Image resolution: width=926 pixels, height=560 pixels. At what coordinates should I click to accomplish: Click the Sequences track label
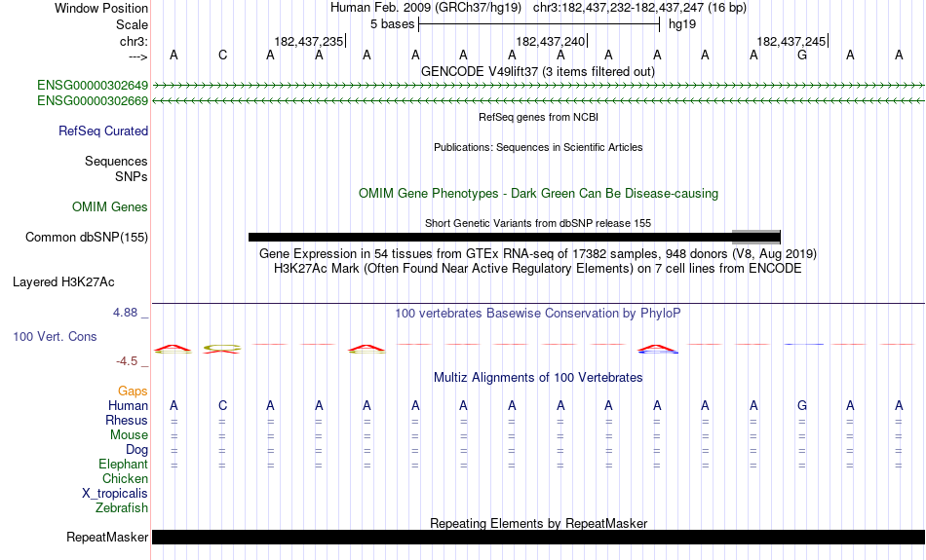116,161
